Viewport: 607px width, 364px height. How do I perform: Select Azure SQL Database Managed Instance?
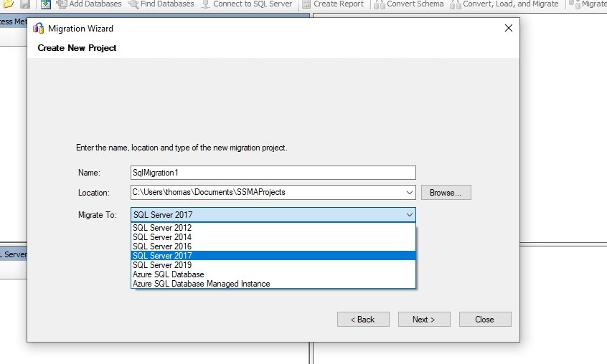click(x=201, y=284)
